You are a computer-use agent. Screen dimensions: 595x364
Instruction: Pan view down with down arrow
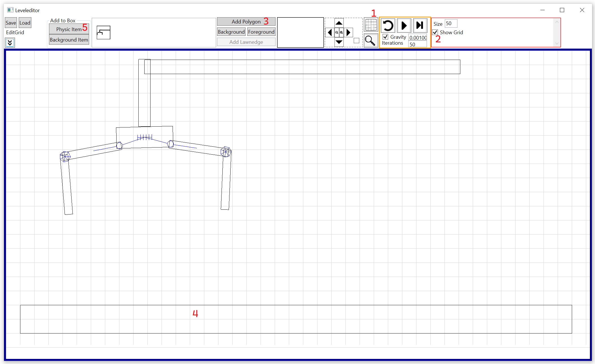tap(339, 42)
